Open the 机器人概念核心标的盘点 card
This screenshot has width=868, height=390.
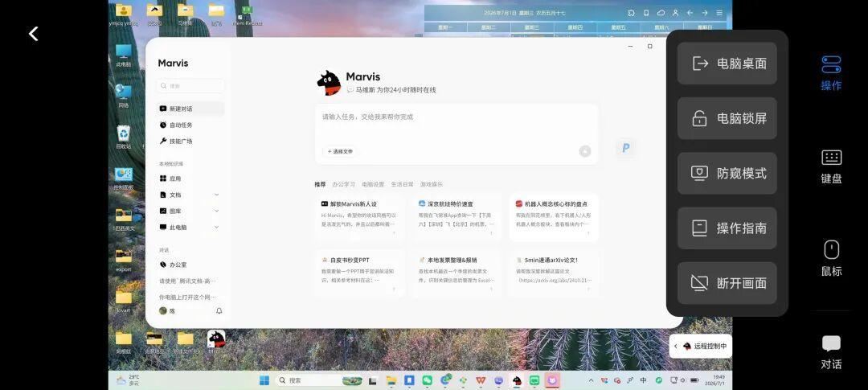[554, 218]
